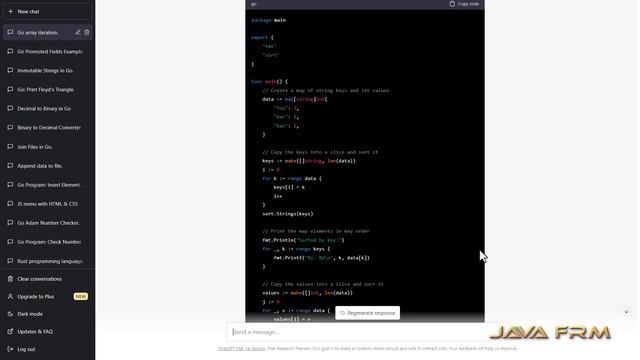Open Immutable Strings in Go chat
Viewport: 640px width, 360px height.
[47, 71]
